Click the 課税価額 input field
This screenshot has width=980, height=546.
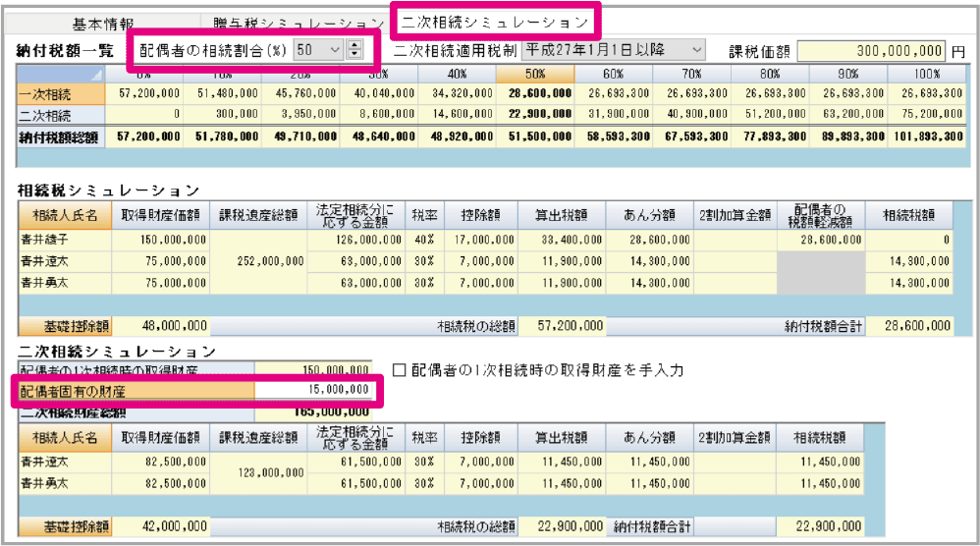pos(871,51)
